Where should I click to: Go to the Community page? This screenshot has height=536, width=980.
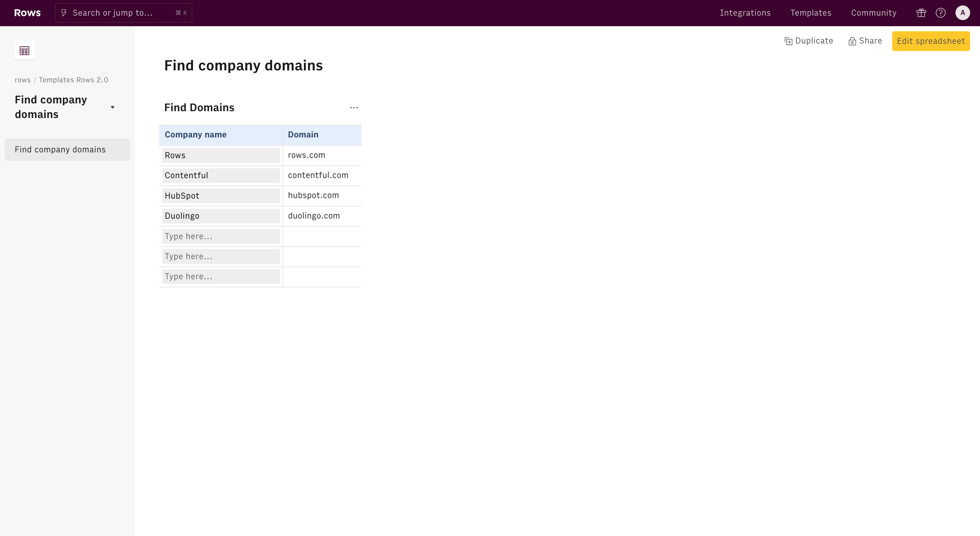click(873, 13)
